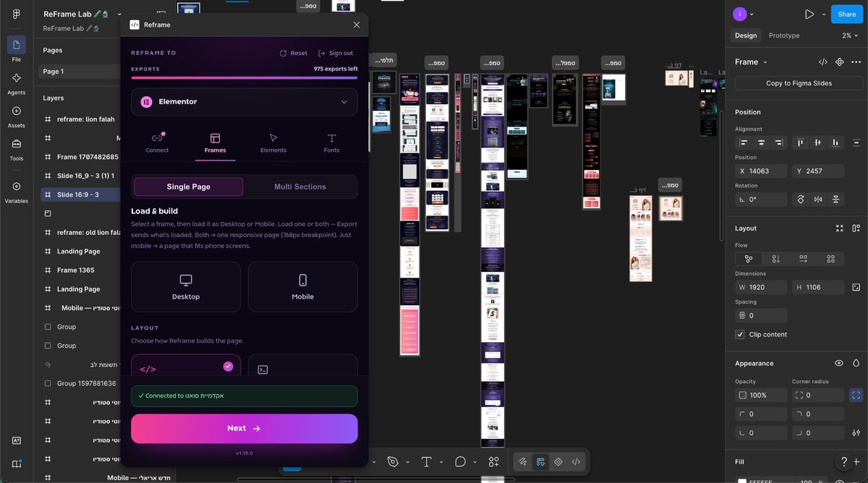868x483 pixels.
Task: Open the Assets panel
Action: click(x=16, y=116)
